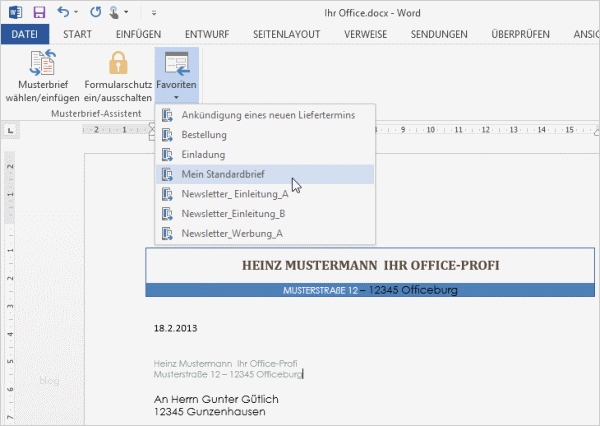Screen dimensions: 600x426
Task: Switch to the ÜBERPRÜFEN ribbon tab
Action: coord(520,34)
